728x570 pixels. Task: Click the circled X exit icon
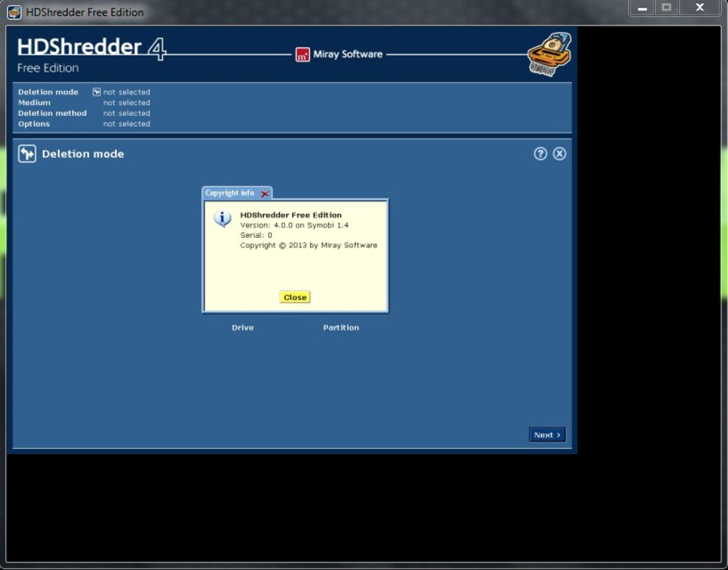coord(560,153)
